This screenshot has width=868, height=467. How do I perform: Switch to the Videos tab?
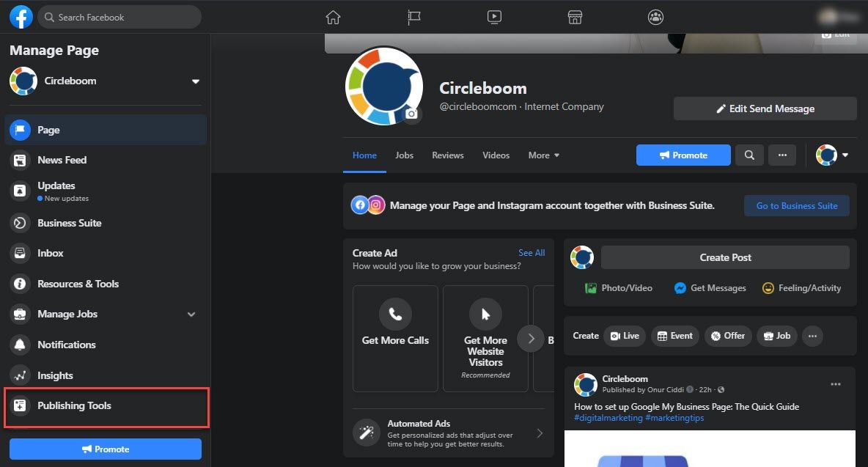(x=496, y=155)
